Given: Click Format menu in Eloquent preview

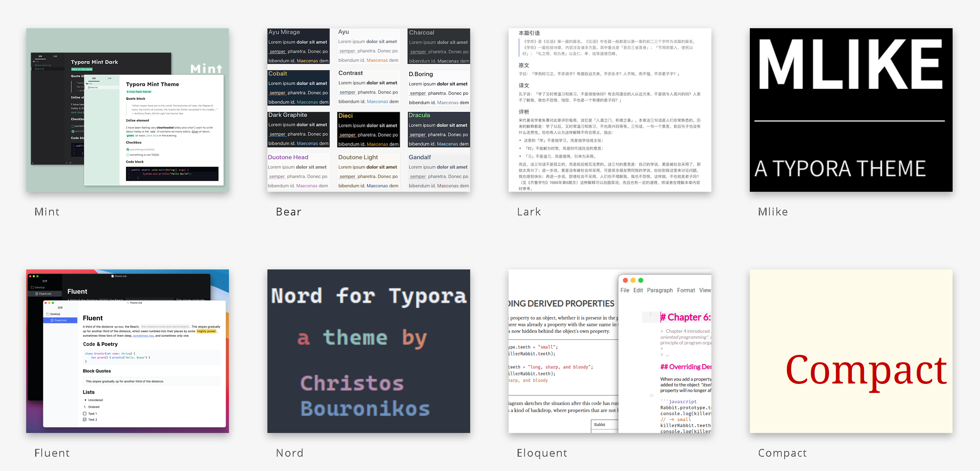Looking at the screenshot, I should 686,290.
